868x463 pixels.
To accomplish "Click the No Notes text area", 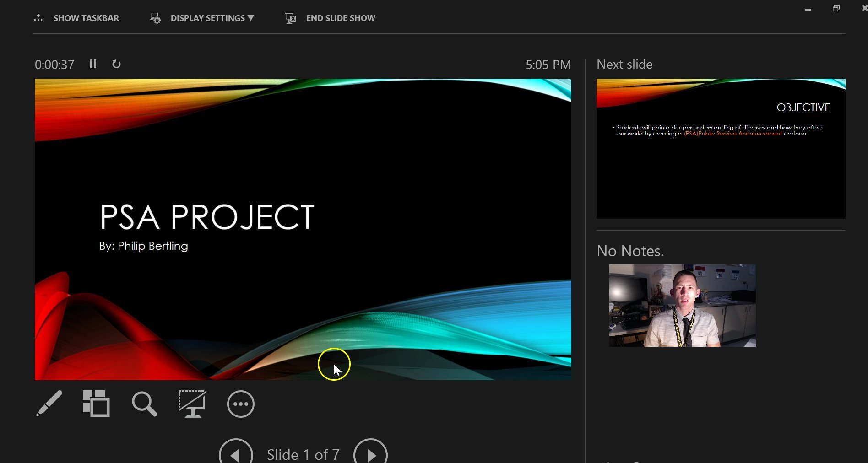I will (x=630, y=251).
